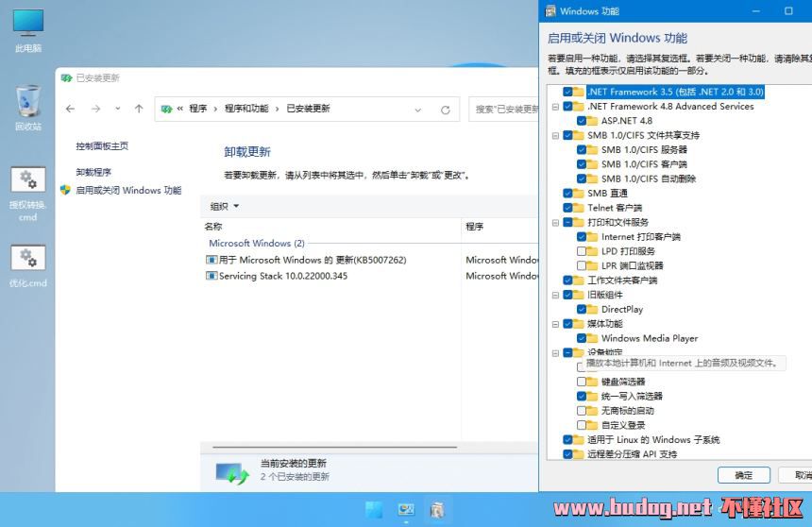The width and height of the screenshot is (812, 527).
Task: Enable LPD 打印服务 checkbox
Action: 582,251
